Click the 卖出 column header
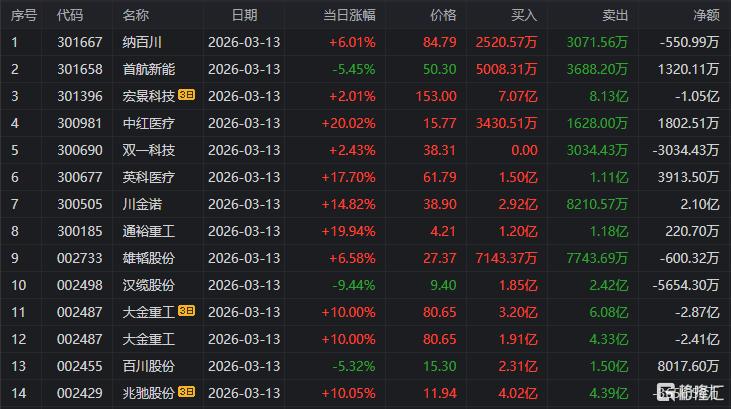 [x=616, y=15]
